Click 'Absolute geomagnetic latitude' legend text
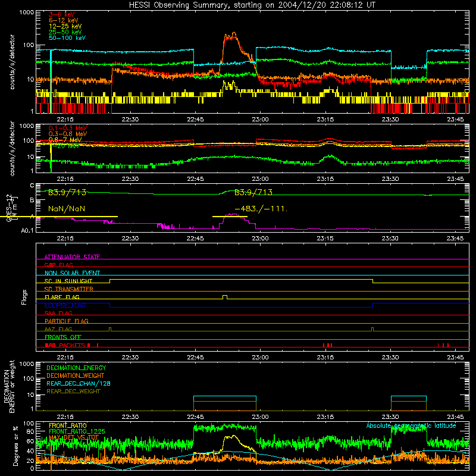Image resolution: width=476 pixels, height=476 pixels. [x=411, y=425]
